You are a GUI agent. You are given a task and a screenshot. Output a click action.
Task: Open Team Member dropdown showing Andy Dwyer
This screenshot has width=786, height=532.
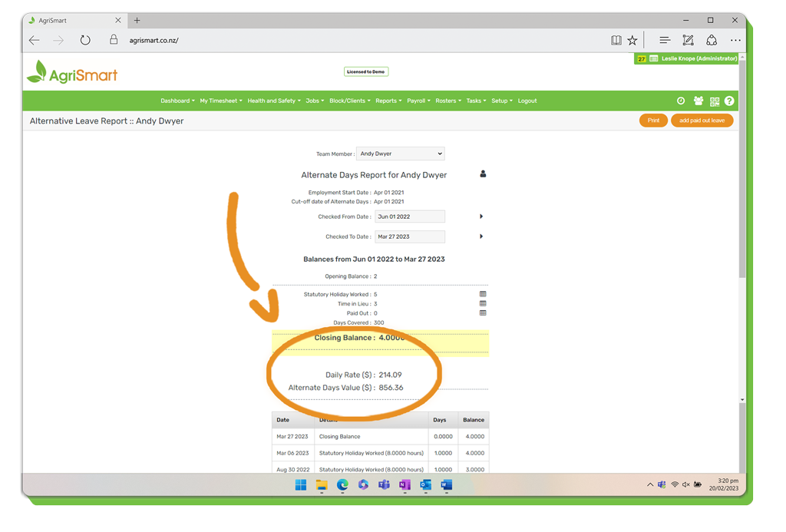[x=401, y=154]
